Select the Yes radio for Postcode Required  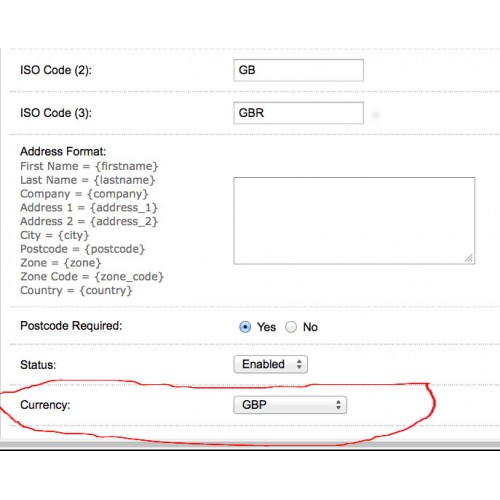coord(245,327)
